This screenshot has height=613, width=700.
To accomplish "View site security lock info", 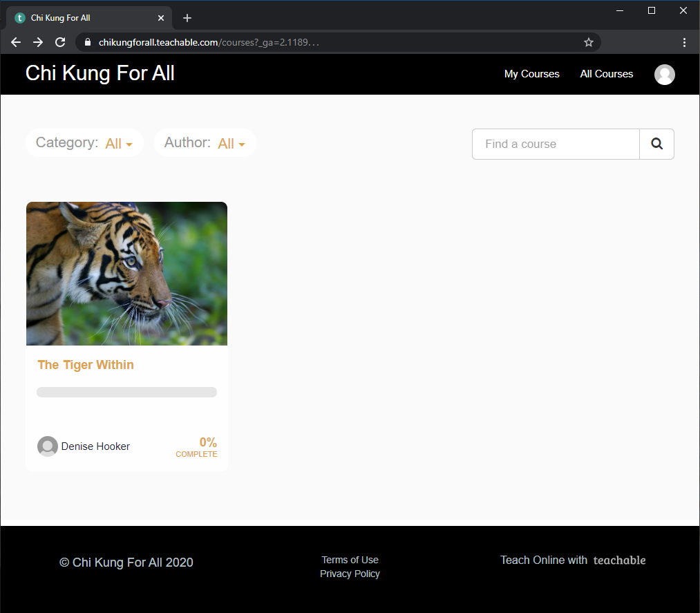I will point(88,42).
